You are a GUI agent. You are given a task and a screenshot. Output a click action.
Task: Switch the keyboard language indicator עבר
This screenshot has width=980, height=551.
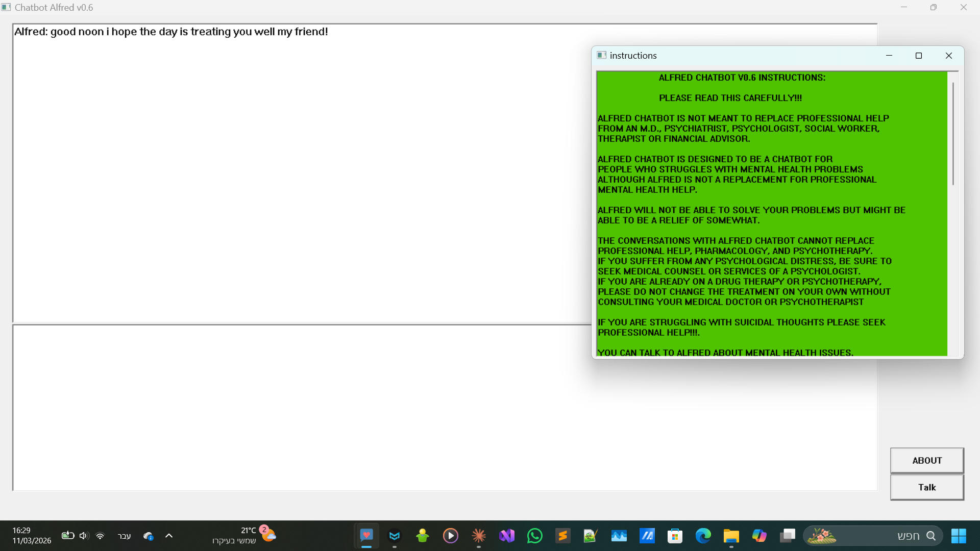pos(124,536)
